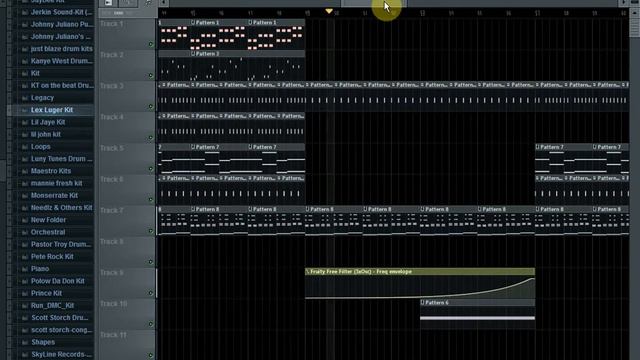This screenshot has width=640, height=360.
Task: Select the Fruity Free Filter Freq envelope clip
Action: (x=420, y=284)
